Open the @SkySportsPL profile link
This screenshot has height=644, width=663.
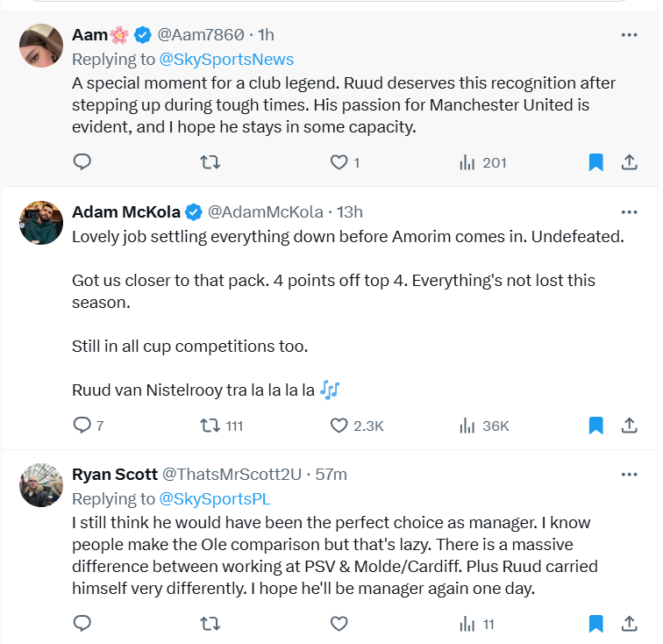point(214,498)
